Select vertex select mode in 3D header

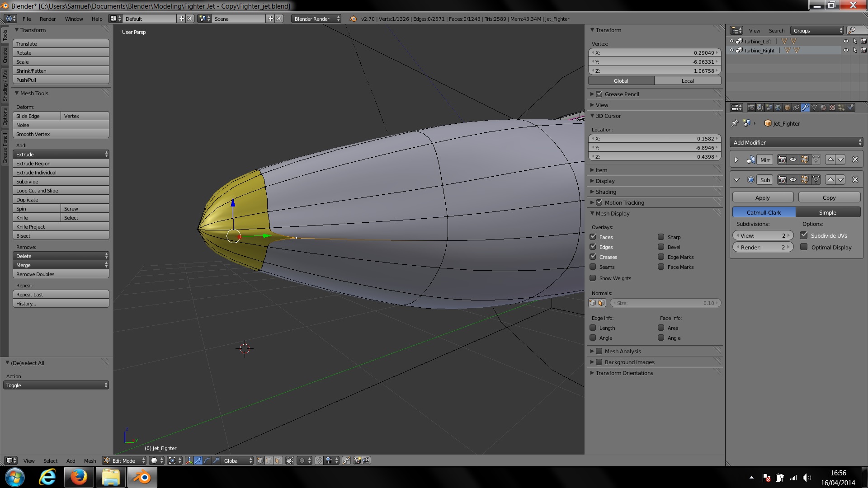(x=260, y=460)
